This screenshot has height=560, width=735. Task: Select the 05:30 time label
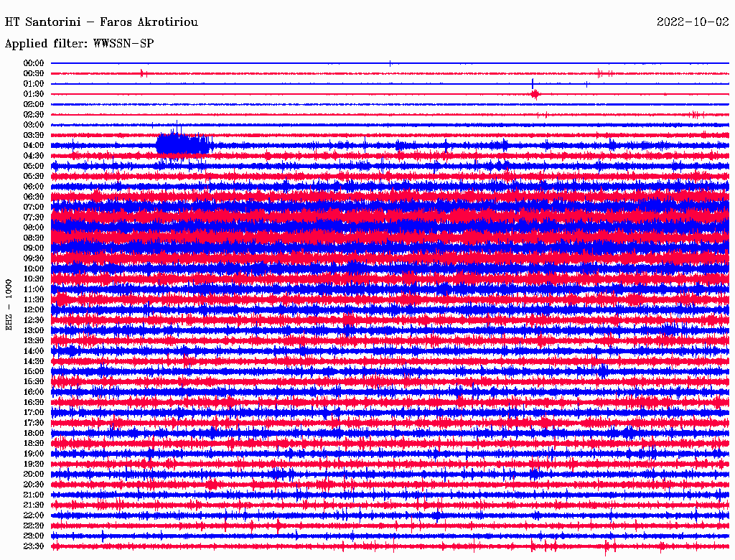point(34,177)
